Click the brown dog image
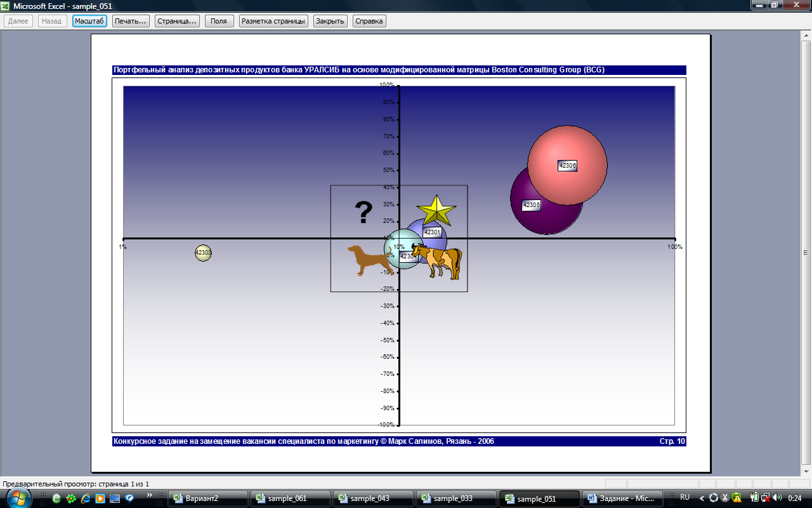The height and width of the screenshot is (508, 812). pos(369,260)
